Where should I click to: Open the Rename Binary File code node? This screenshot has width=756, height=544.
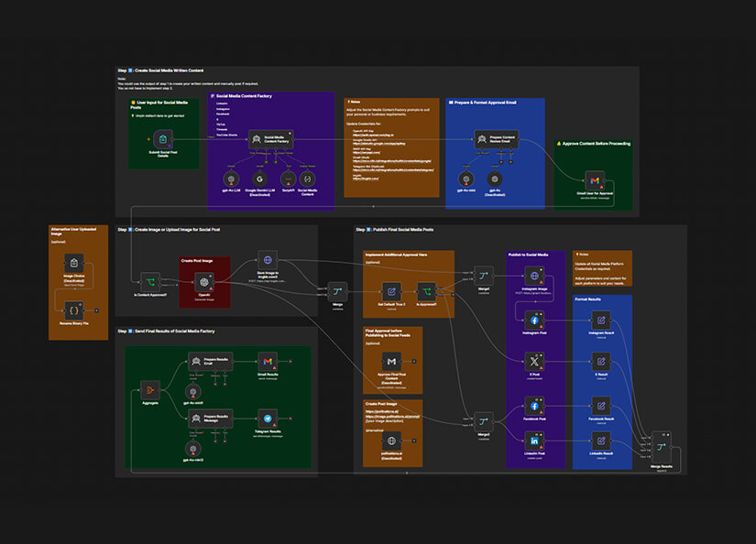(x=74, y=310)
